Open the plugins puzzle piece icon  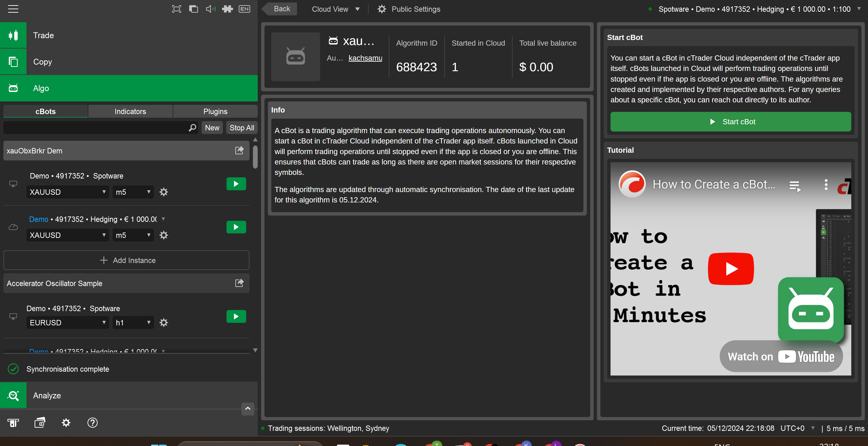pos(227,9)
